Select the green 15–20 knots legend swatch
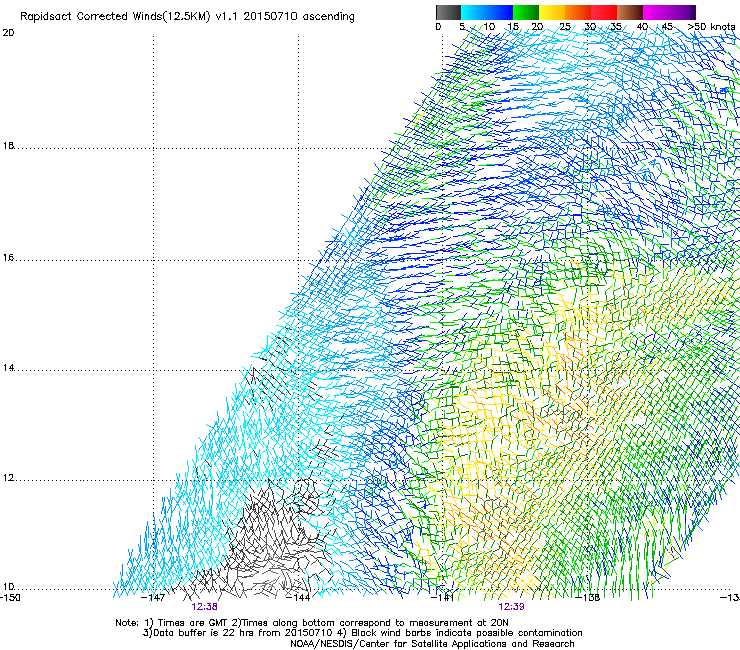The height and width of the screenshot is (650, 740). click(526, 12)
